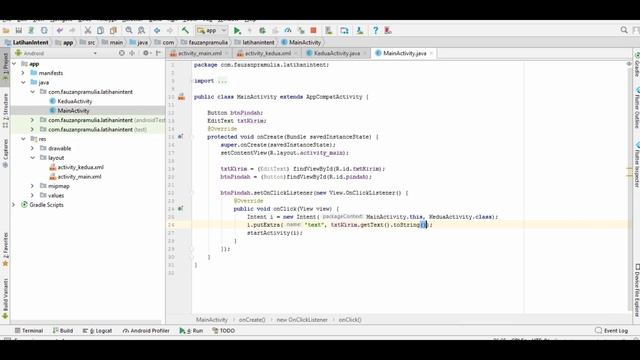
Task: Select KeduaActivity in project tree
Action: (75, 101)
